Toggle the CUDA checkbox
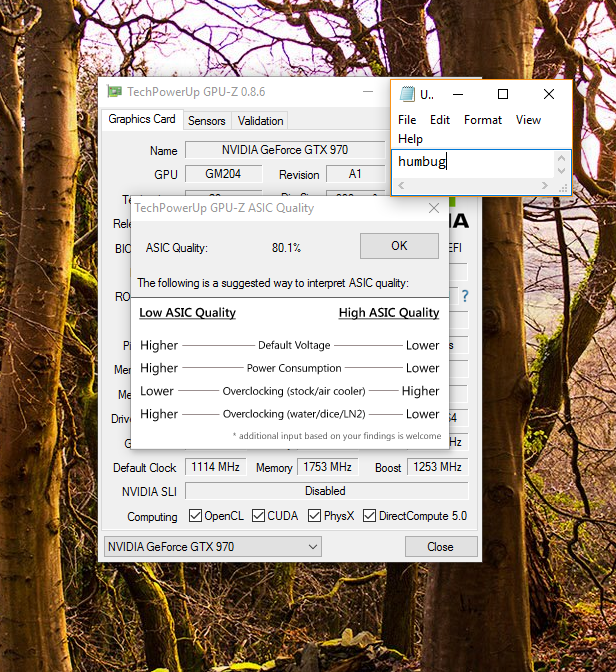The width and height of the screenshot is (616, 672). (x=259, y=516)
